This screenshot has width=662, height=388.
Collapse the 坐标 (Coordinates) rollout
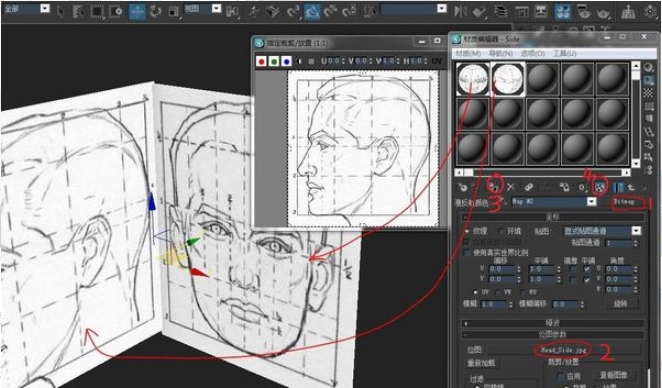(x=553, y=217)
